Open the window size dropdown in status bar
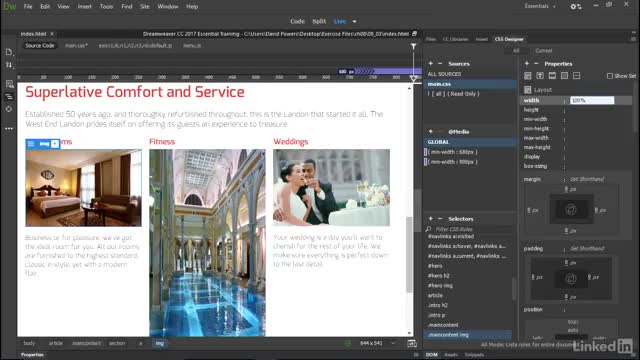 point(393,343)
